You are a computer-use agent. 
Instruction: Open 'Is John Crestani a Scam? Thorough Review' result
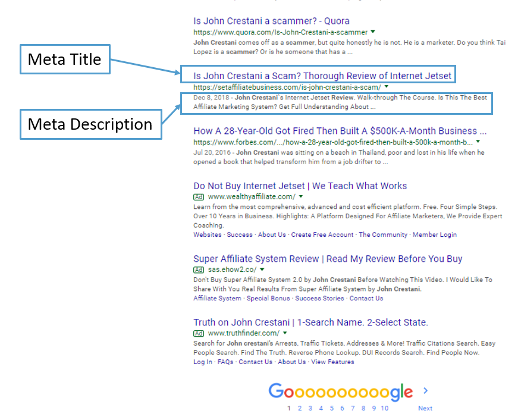click(322, 76)
